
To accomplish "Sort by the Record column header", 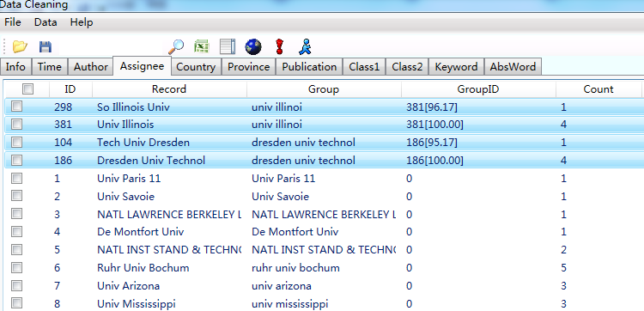I will point(169,89).
